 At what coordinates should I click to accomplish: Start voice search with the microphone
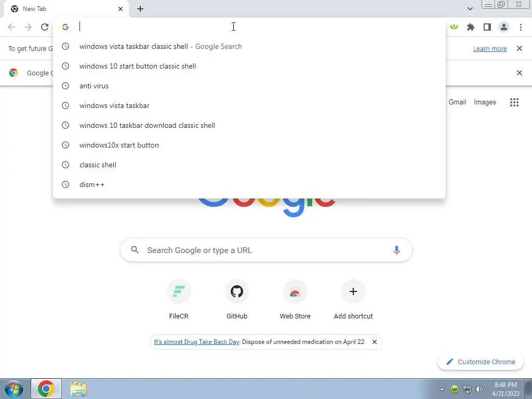pos(396,250)
